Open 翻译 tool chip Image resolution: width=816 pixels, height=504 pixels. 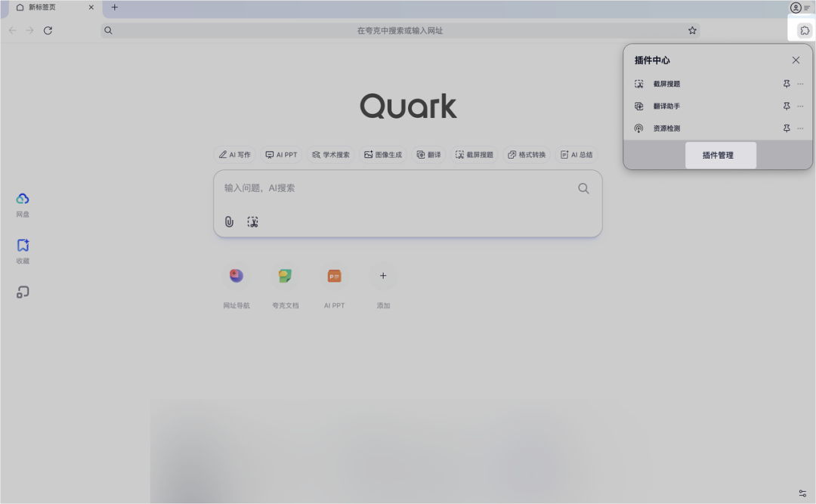[429, 155]
